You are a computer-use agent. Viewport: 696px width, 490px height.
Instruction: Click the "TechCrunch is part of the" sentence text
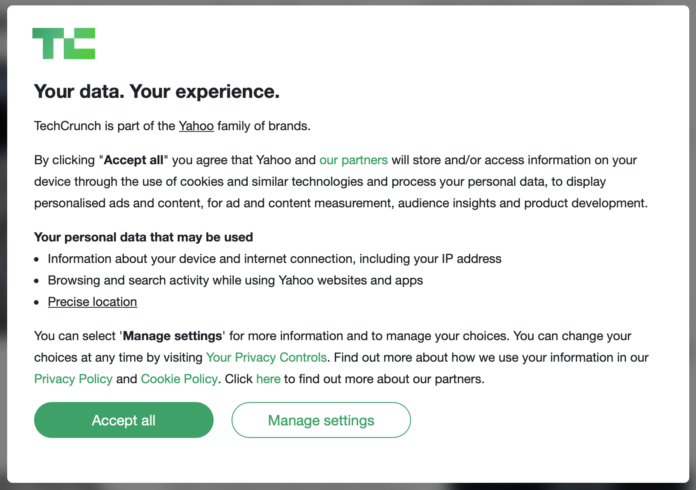(104, 126)
